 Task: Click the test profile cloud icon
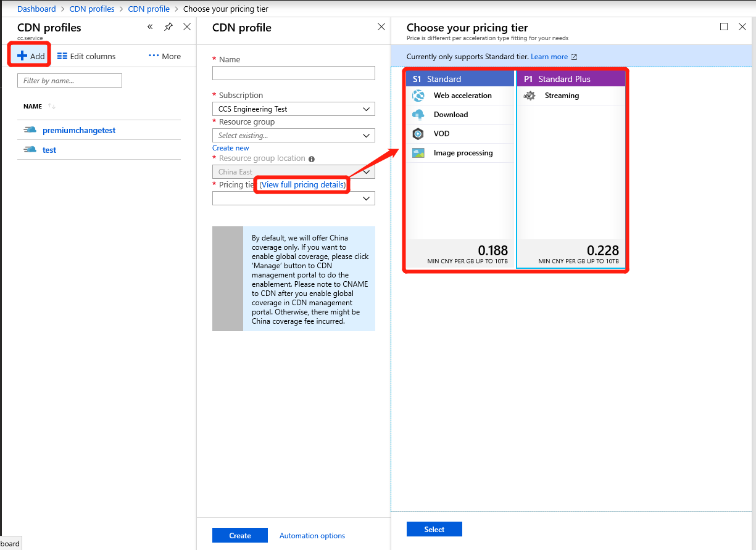(30, 150)
